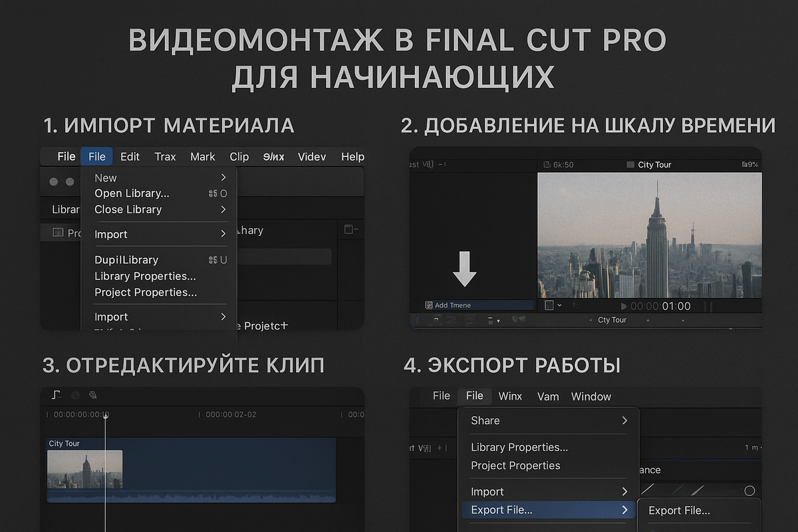Click the 000:00:02-02 ruler timecode

231,414
